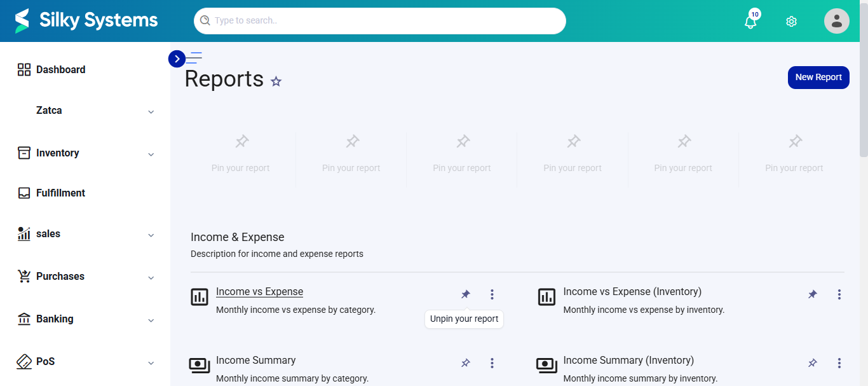Image resolution: width=868 pixels, height=386 pixels.
Task: Click 'Monthly income vs expense by inventory.' text
Action: tap(644, 310)
